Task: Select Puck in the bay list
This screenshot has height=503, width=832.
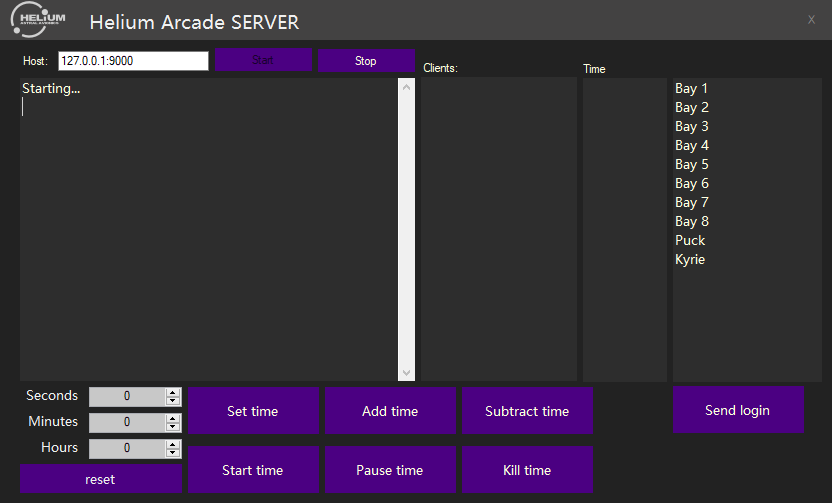Action: tap(690, 240)
